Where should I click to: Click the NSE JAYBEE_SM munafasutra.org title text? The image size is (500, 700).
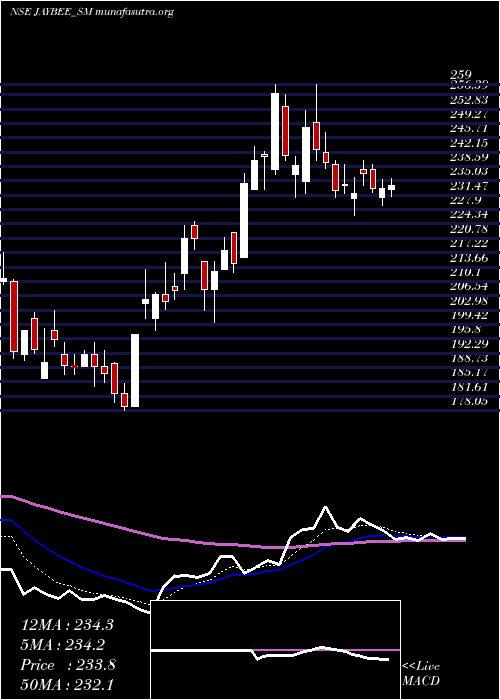coord(92,12)
